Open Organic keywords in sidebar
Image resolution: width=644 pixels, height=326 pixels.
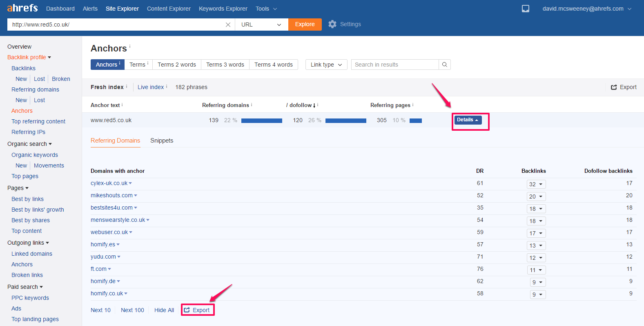tap(35, 155)
